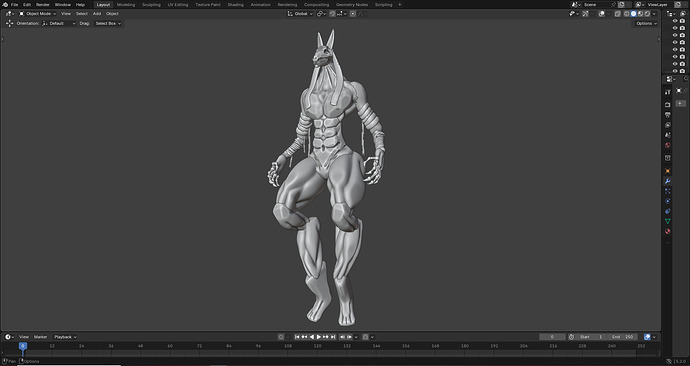Open the Modifiers wrench tab

click(x=668, y=181)
